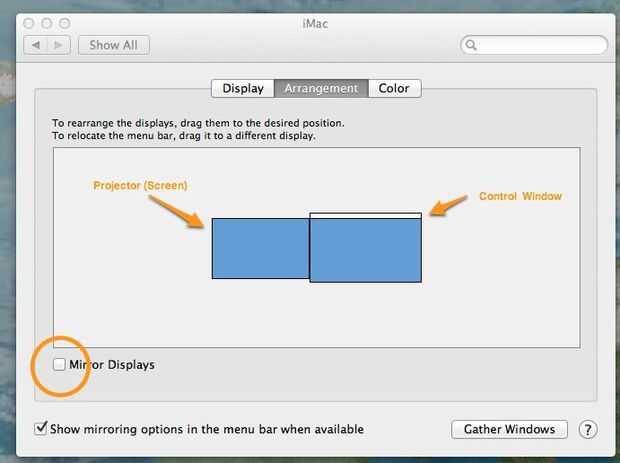This screenshot has height=463, width=620.
Task: Select the right control display rectangle
Action: [365, 251]
